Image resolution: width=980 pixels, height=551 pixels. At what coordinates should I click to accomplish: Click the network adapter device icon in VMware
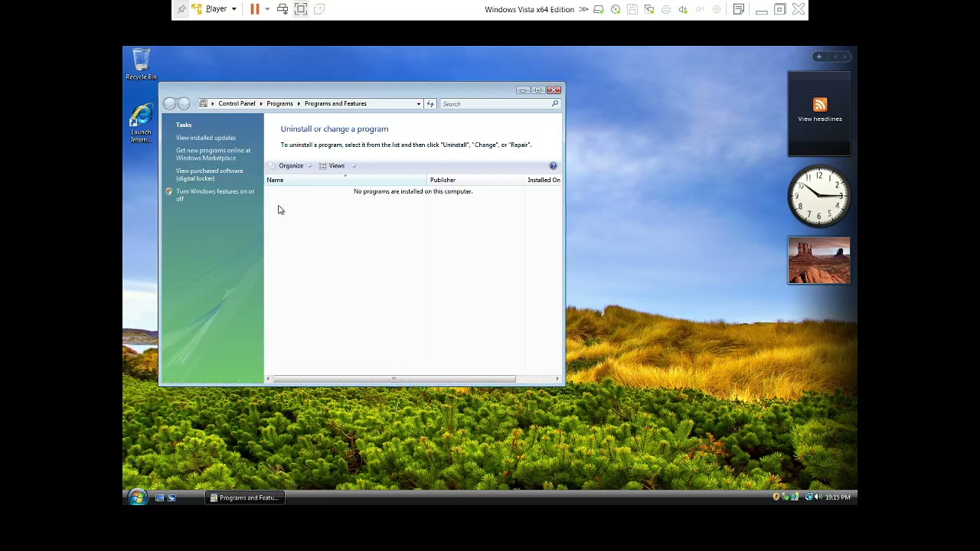[x=649, y=9]
